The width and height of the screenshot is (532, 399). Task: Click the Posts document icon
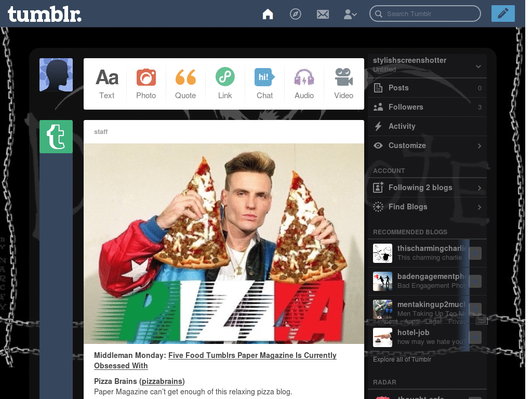click(x=378, y=88)
